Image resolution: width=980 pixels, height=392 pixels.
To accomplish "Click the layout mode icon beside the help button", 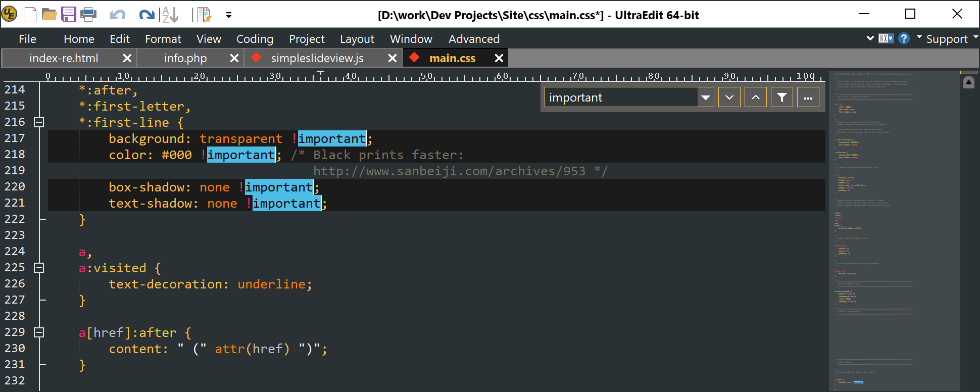I will [886, 38].
